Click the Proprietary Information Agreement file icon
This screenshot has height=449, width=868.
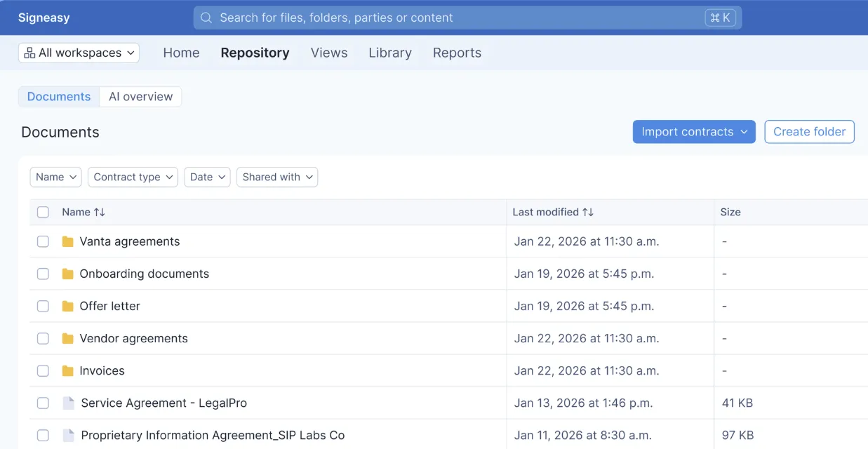point(69,435)
